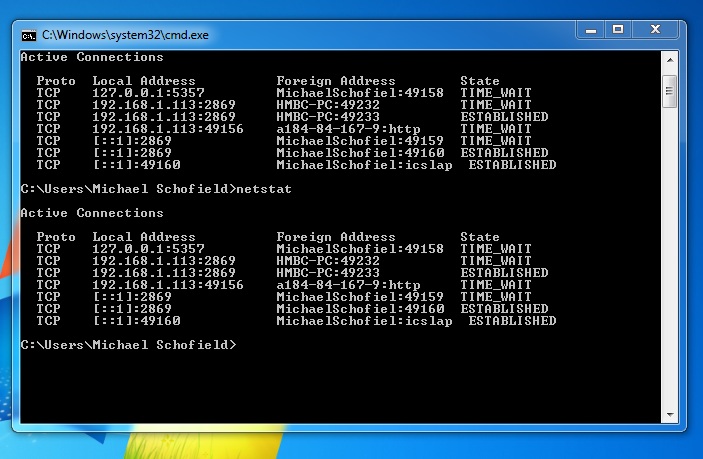Click MichaelSchofiel:49158 in the first table
Image resolution: width=703 pixels, height=459 pixels.
360,93
